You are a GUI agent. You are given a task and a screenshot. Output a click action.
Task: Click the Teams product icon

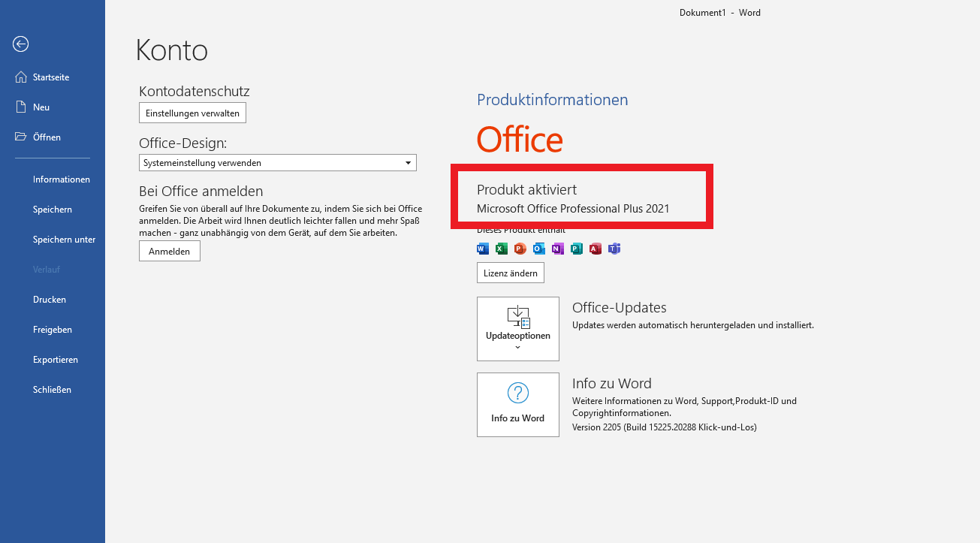click(x=614, y=249)
